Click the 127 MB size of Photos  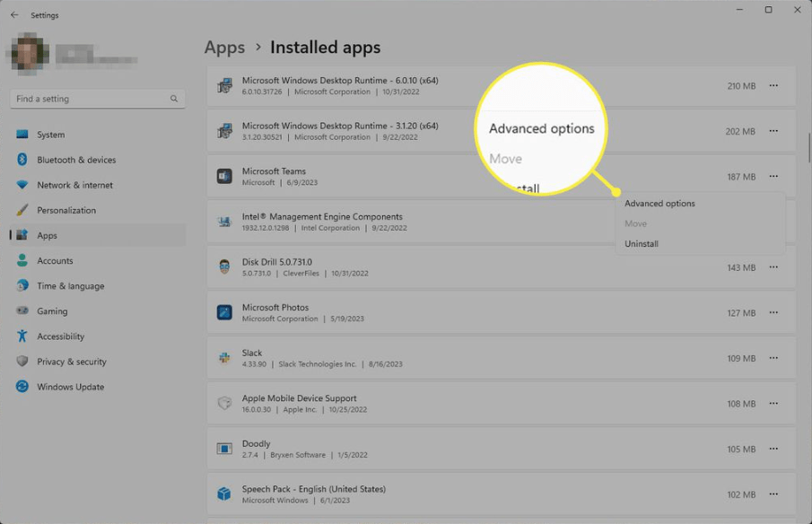pyautogui.click(x=741, y=313)
